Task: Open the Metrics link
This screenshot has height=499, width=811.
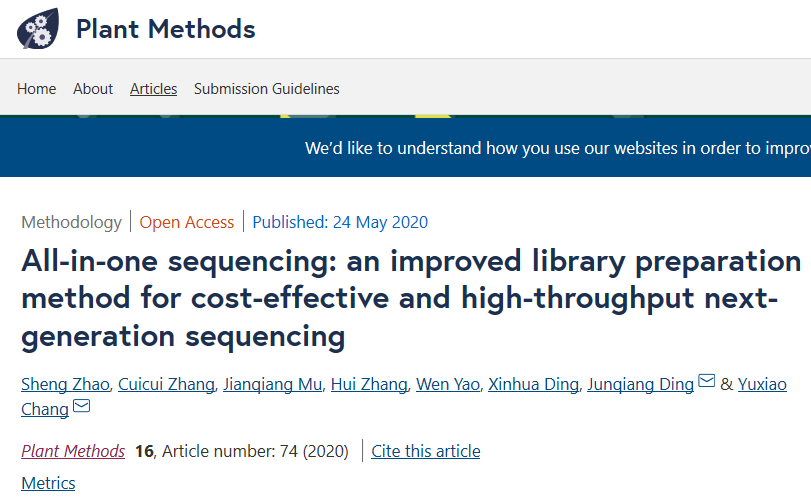Action: pyautogui.click(x=48, y=483)
